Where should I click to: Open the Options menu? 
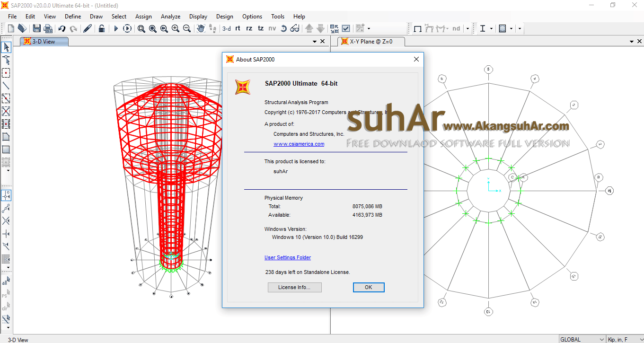(252, 17)
